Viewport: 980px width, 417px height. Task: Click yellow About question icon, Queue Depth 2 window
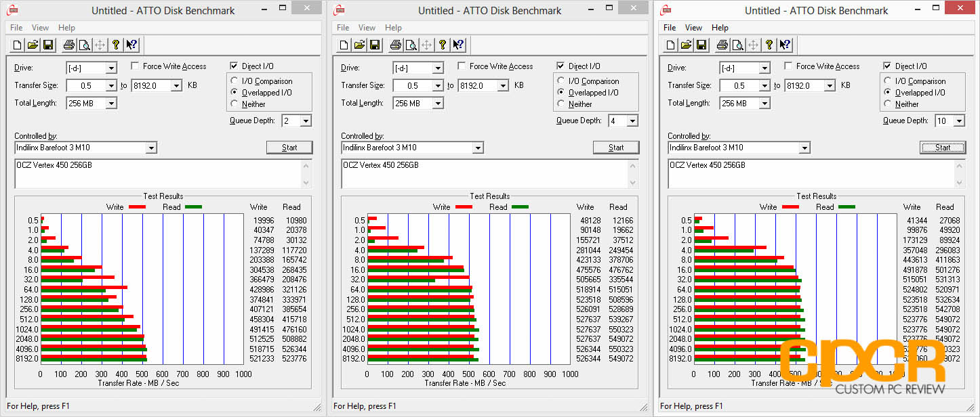116,45
